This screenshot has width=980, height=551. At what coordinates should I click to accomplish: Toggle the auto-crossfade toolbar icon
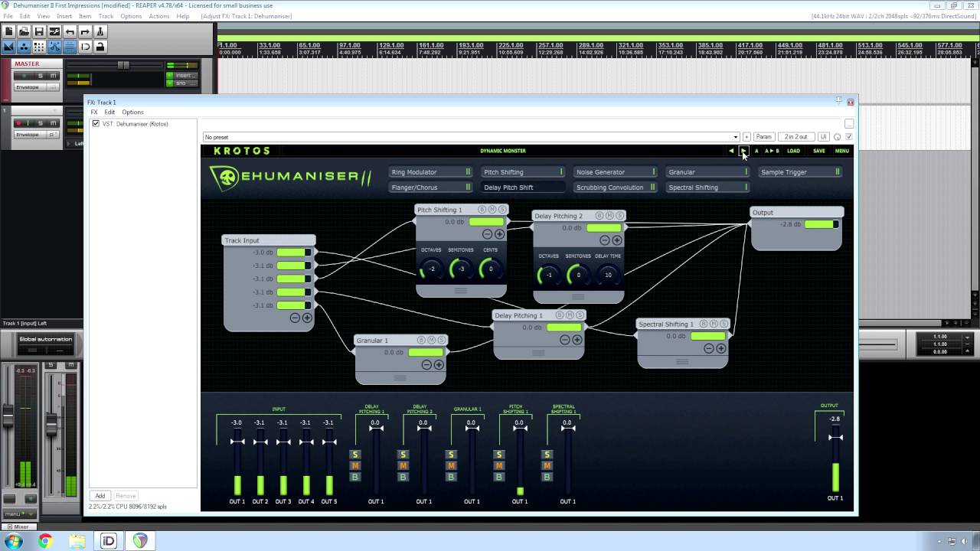click(x=8, y=47)
